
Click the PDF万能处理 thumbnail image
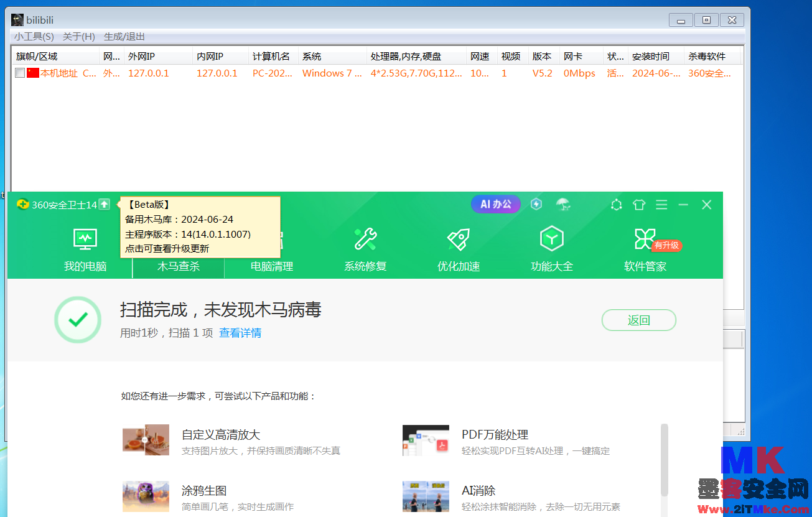tap(426, 440)
